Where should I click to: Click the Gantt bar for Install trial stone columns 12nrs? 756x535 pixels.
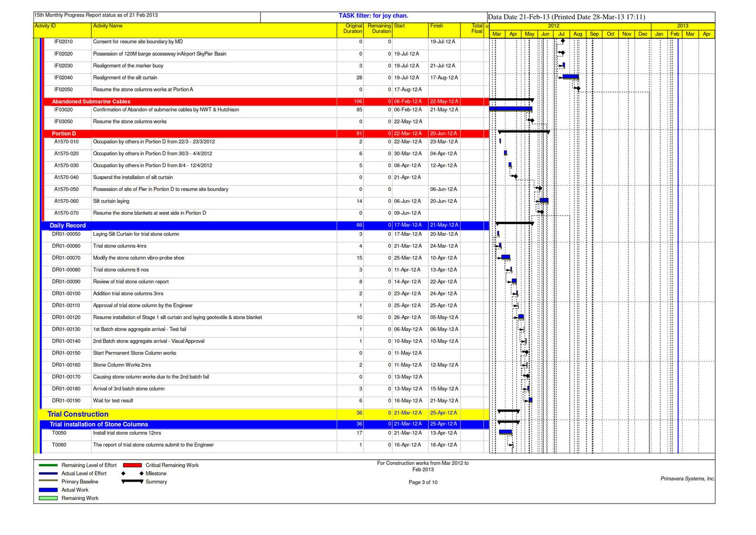506,433
